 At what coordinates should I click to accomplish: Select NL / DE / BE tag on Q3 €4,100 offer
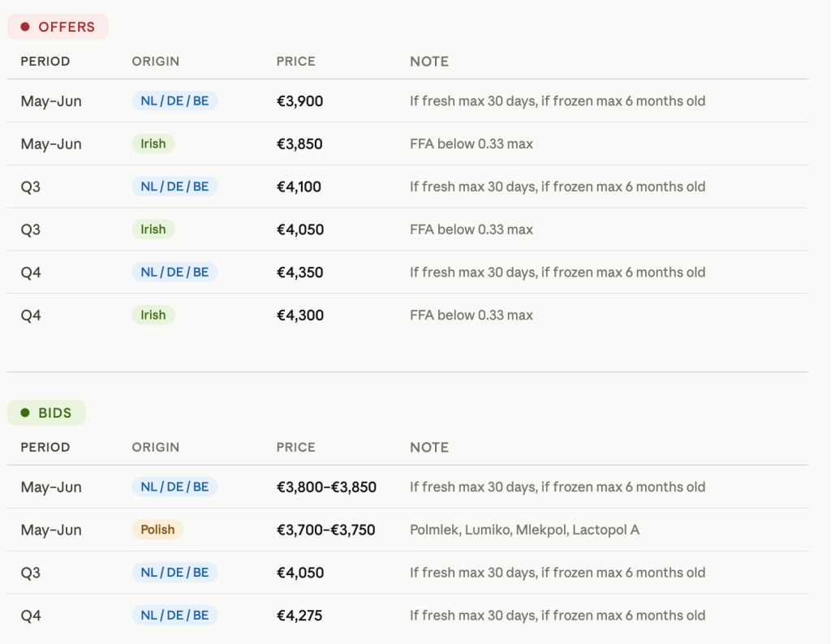174,187
